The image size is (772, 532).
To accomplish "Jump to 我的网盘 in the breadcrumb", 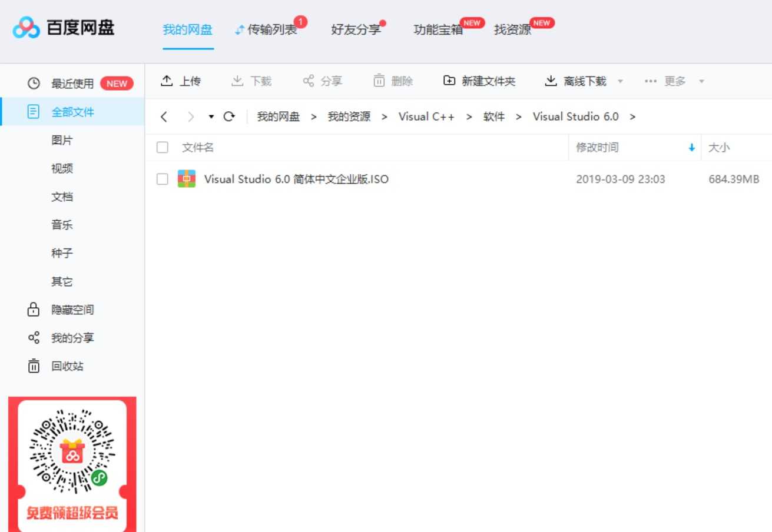I will coord(279,117).
